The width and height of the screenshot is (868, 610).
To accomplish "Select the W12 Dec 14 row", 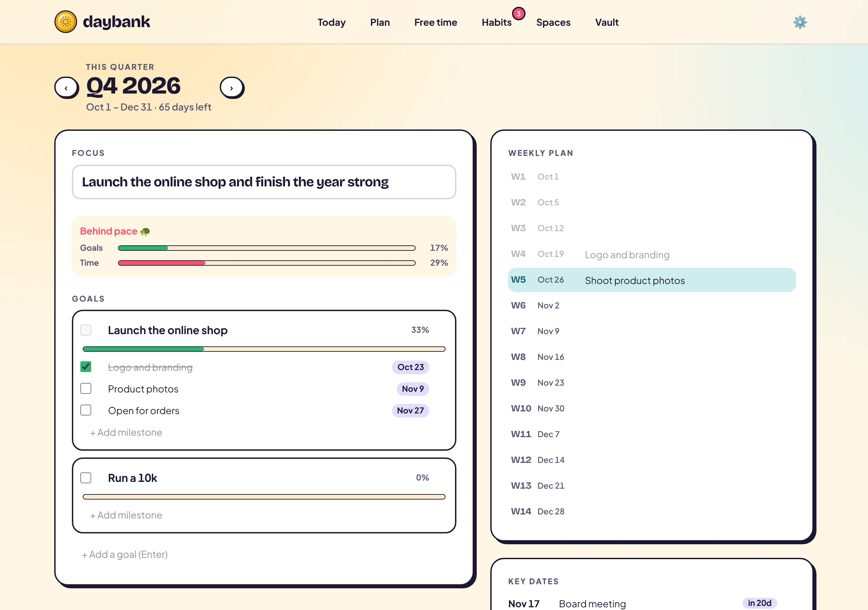I will (x=652, y=460).
